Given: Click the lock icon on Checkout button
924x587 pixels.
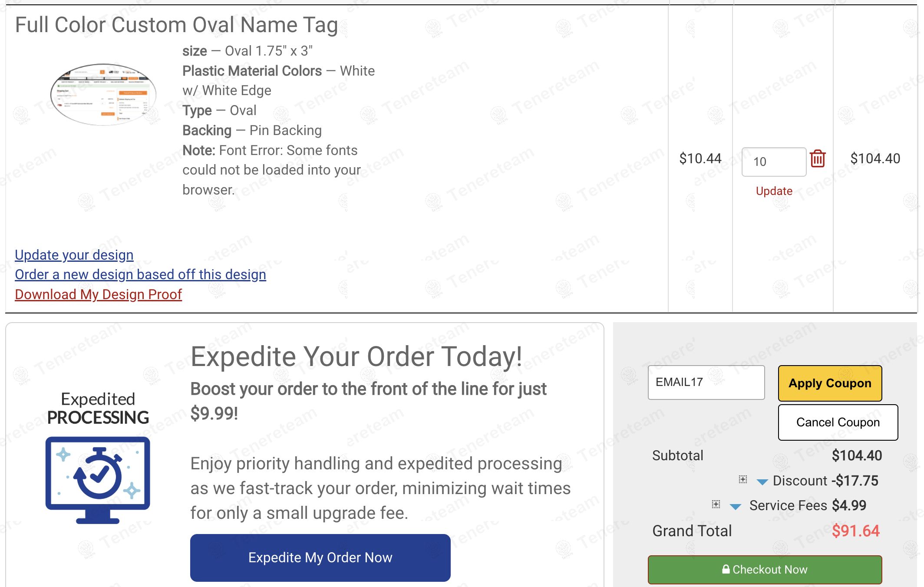Looking at the screenshot, I should pyautogui.click(x=726, y=569).
